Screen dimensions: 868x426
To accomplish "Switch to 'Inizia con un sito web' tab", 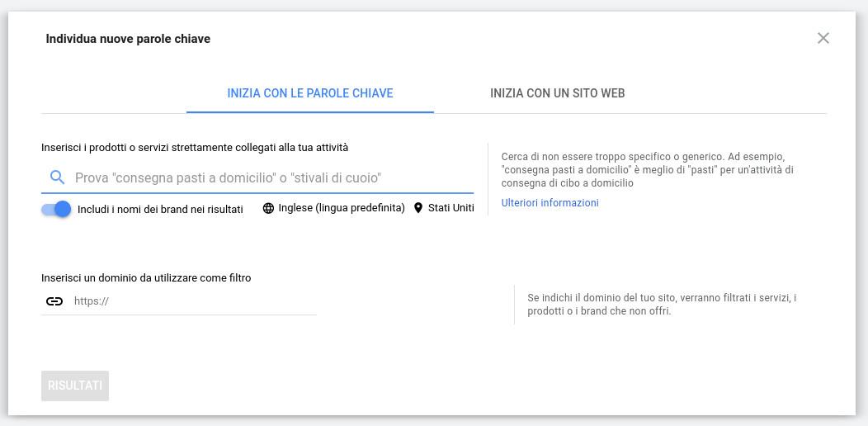I will [557, 93].
